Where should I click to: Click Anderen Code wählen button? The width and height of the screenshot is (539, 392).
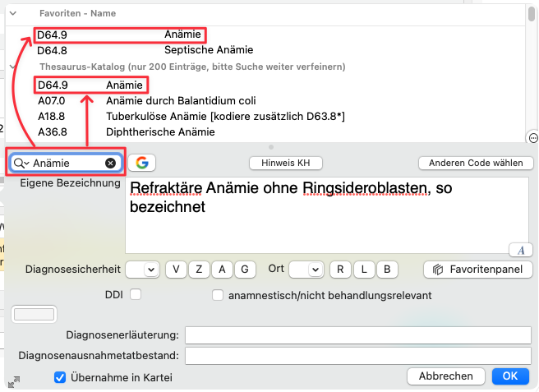[476, 163]
